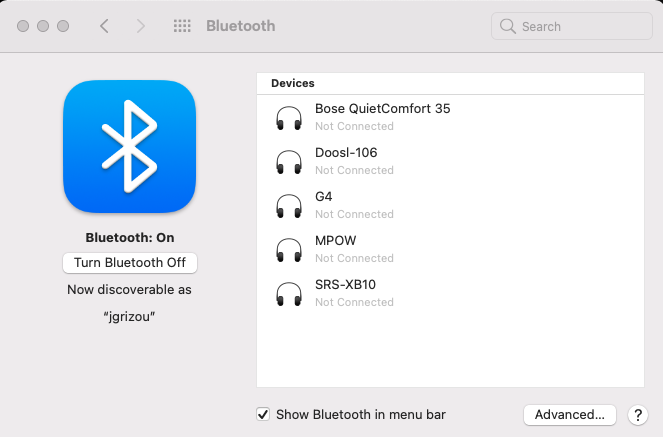The height and width of the screenshot is (437, 663).
Task: Go forward with the right chevron
Action: tap(141, 26)
